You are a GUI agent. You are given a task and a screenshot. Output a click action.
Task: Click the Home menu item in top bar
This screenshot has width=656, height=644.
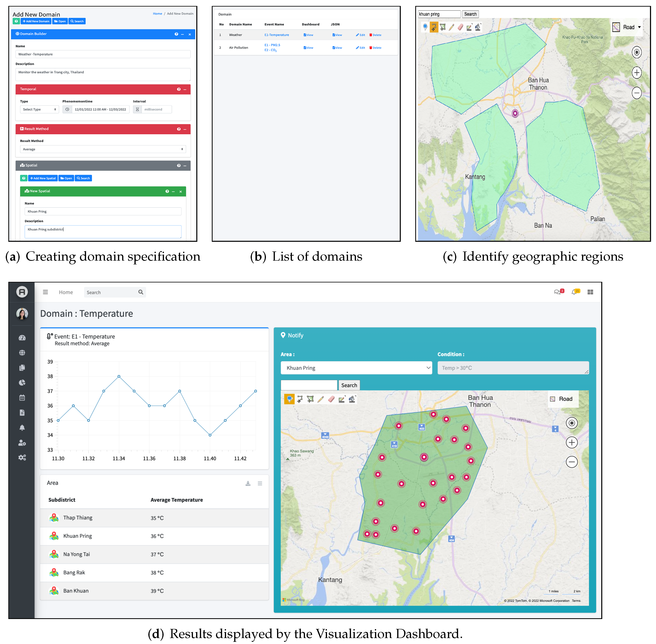pyautogui.click(x=66, y=292)
